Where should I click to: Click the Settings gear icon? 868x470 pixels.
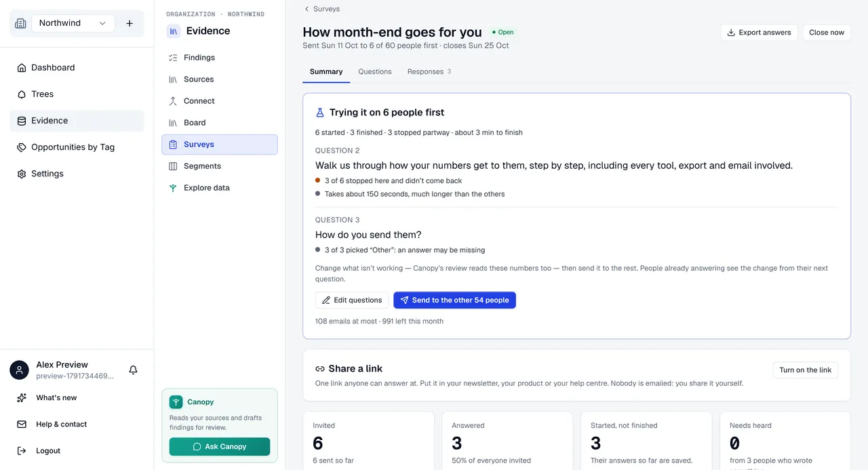click(22, 174)
